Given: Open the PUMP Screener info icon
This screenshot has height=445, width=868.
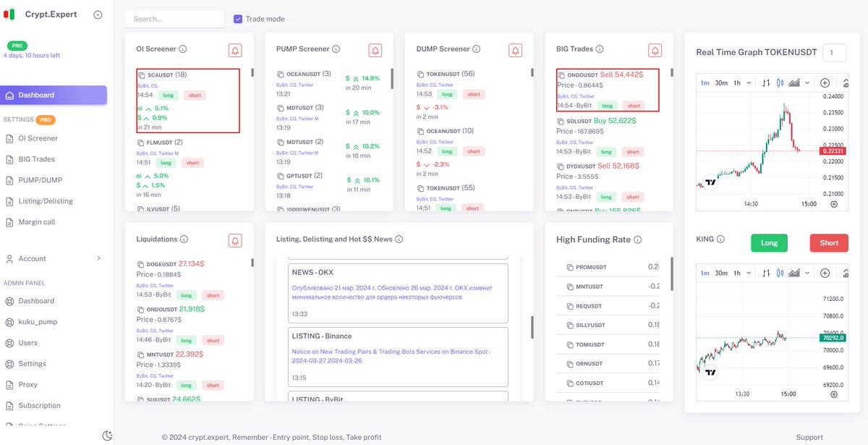Looking at the screenshot, I should tap(337, 49).
